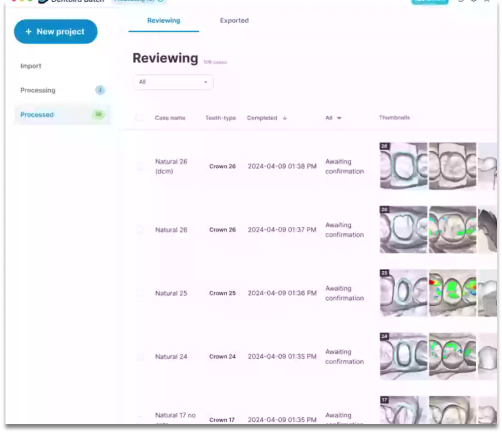
Task: Click the tooth 17 badge on thumbnail
Action: click(x=385, y=400)
